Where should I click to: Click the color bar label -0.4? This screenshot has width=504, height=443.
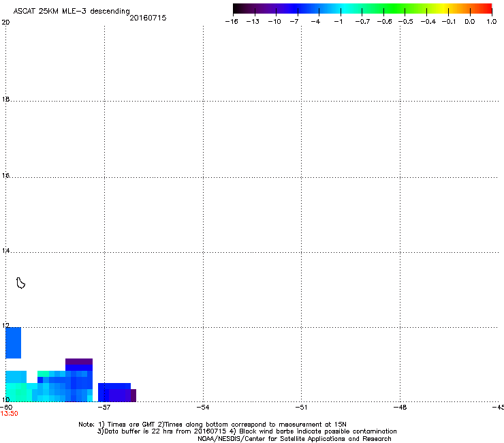[428, 22]
